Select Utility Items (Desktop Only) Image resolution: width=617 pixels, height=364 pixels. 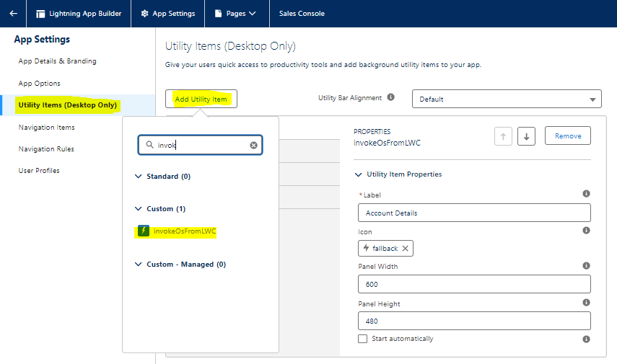[68, 105]
